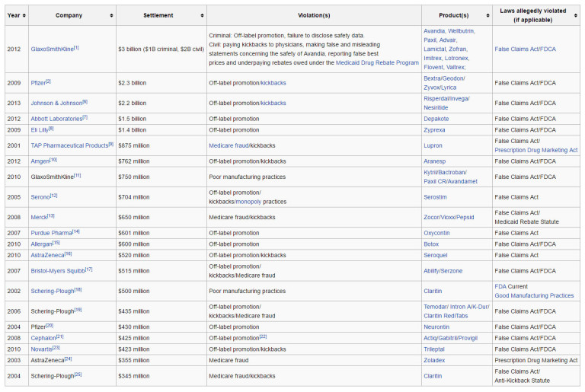
Task: Open the Cephalon company link
Action: pos(43,338)
